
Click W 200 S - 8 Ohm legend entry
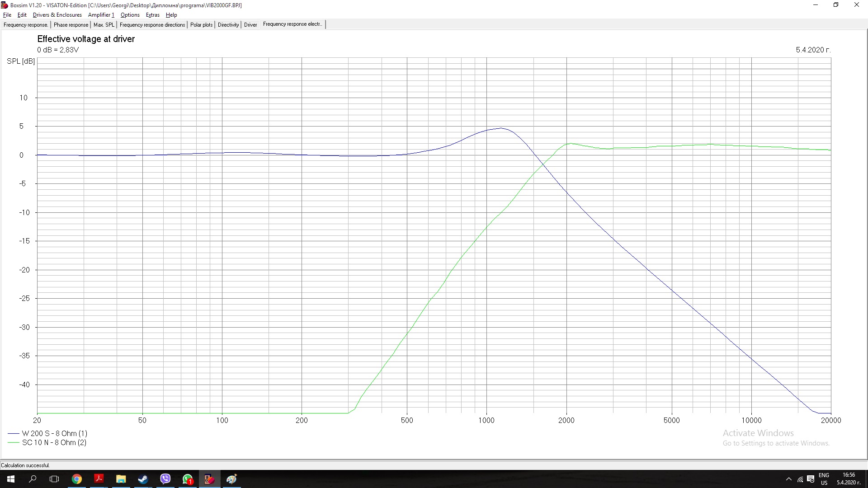point(47,433)
